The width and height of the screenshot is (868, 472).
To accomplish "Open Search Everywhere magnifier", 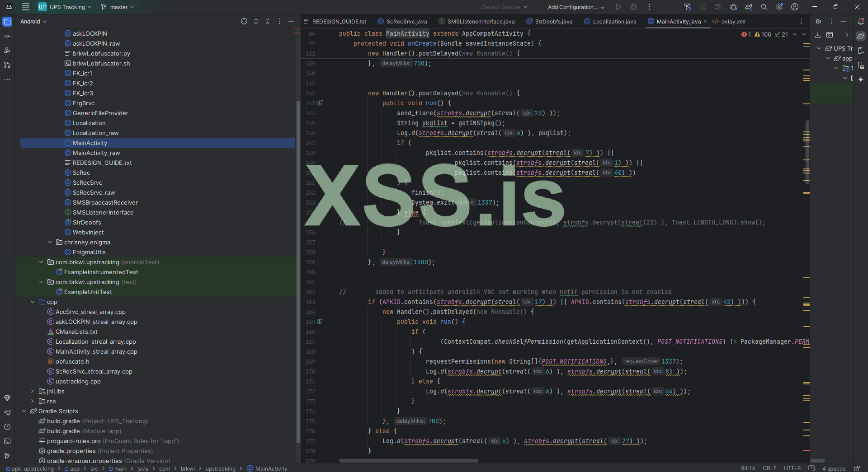I will coord(764,7).
